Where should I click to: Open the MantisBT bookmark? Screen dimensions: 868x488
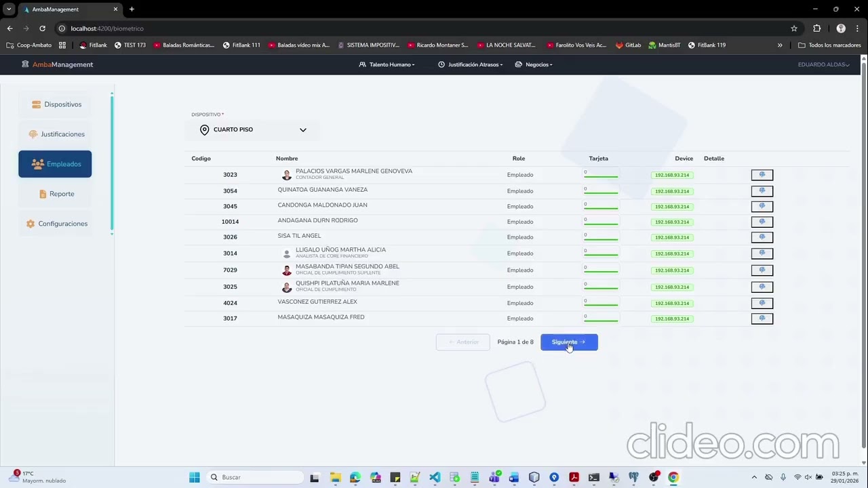(664, 45)
